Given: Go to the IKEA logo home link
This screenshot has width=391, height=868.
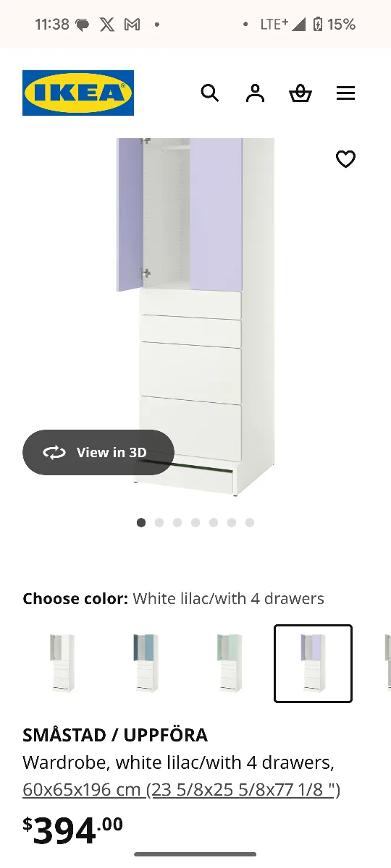Looking at the screenshot, I should [x=78, y=93].
